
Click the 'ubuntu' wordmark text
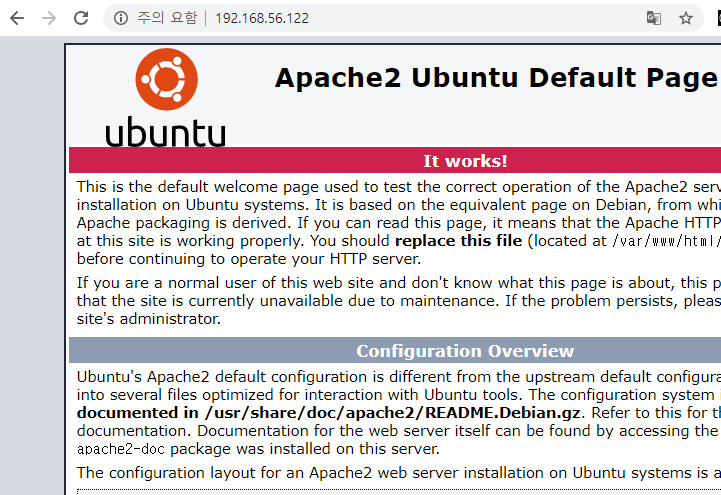point(166,132)
